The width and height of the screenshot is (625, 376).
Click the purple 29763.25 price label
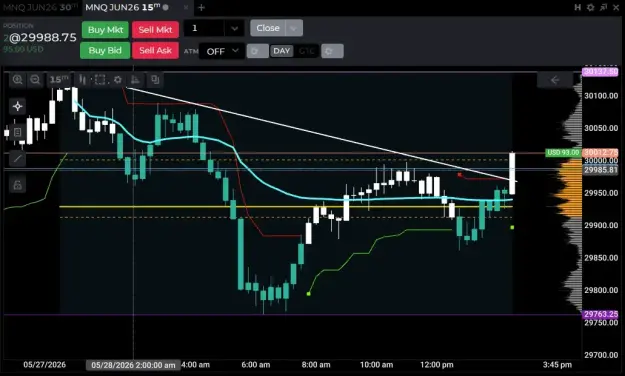point(600,314)
